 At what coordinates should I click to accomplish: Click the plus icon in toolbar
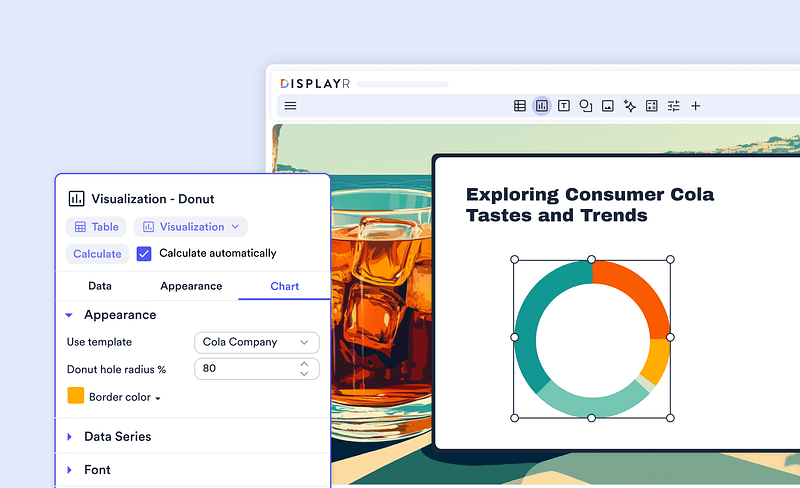pyautogui.click(x=696, y=106)
